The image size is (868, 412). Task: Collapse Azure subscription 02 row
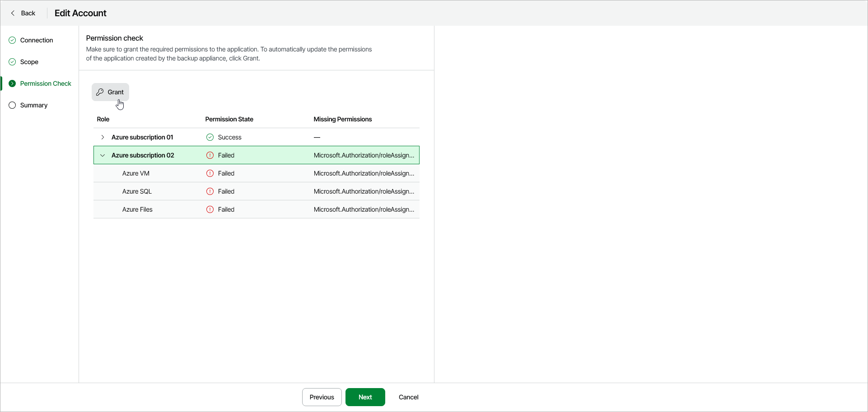coord(103,155)
